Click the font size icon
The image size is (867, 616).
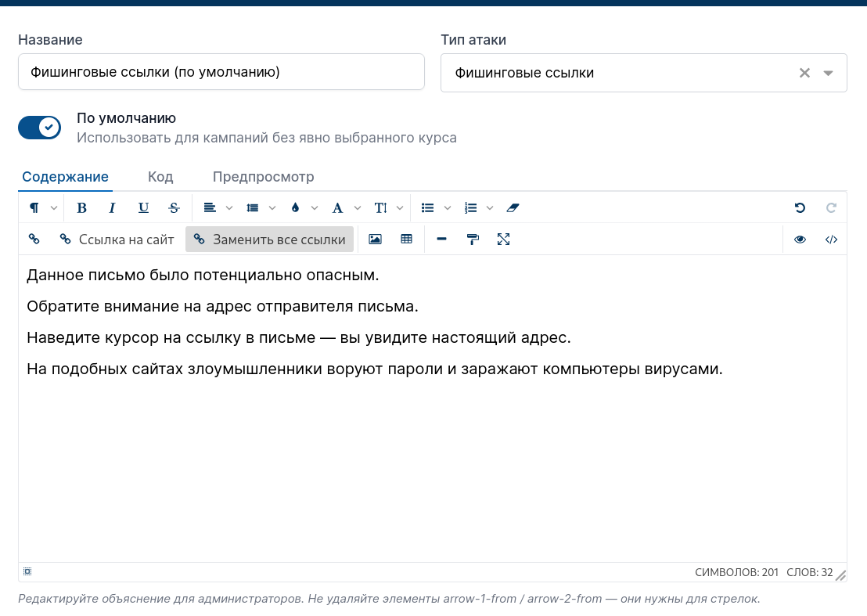tap(380, 208)
